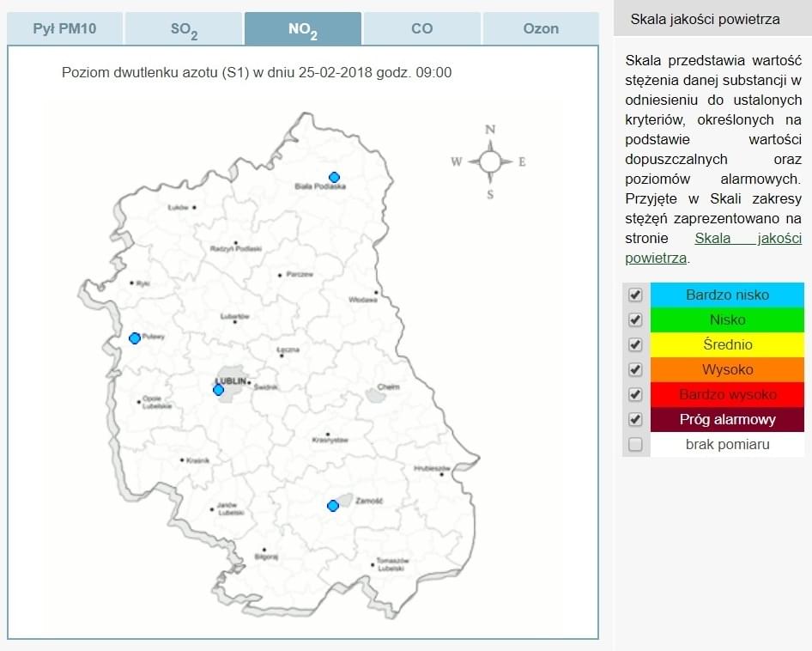
Task: Click the Zamość station blue marker
Action: click(x=333, y=506)
